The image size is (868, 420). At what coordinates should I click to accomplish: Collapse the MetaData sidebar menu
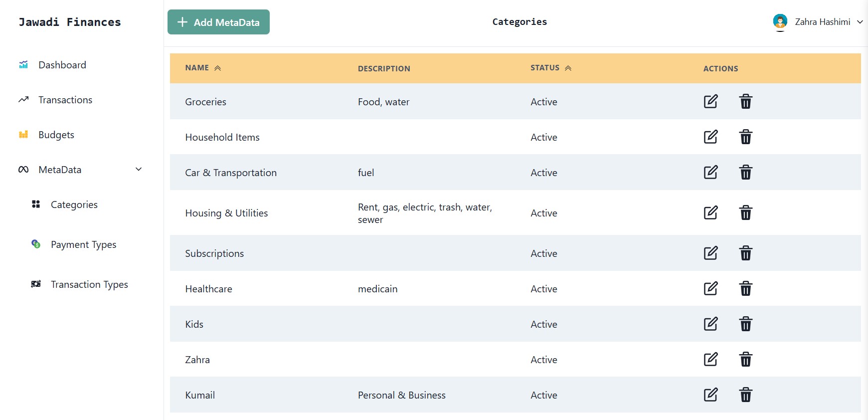[139, 170]
